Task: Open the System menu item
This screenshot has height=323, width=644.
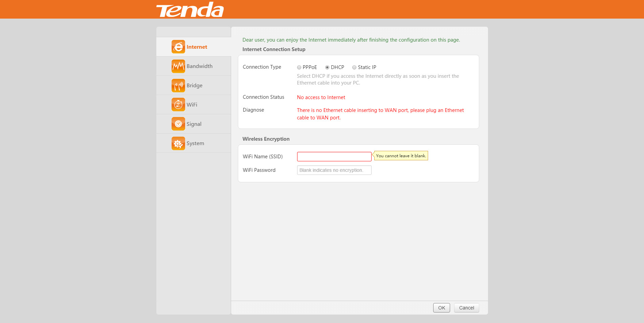Action: tap(195, 143)
